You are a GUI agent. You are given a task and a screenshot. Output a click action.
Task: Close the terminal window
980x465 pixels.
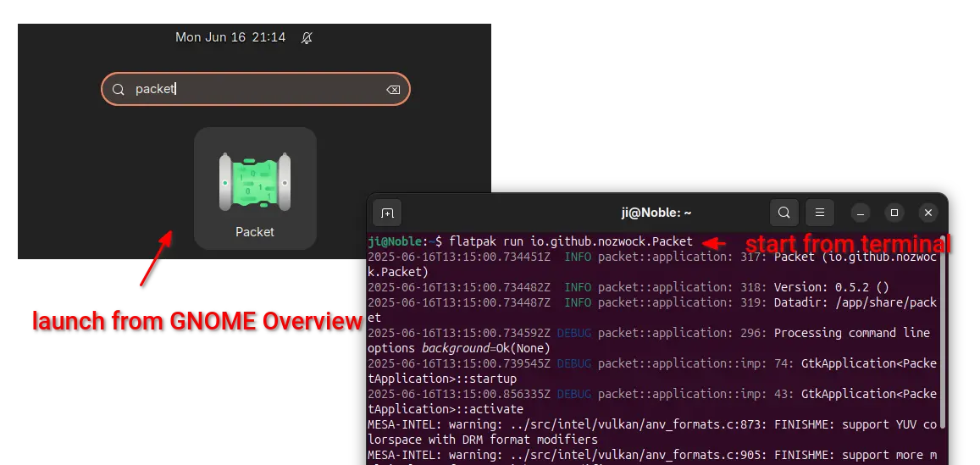928,213
